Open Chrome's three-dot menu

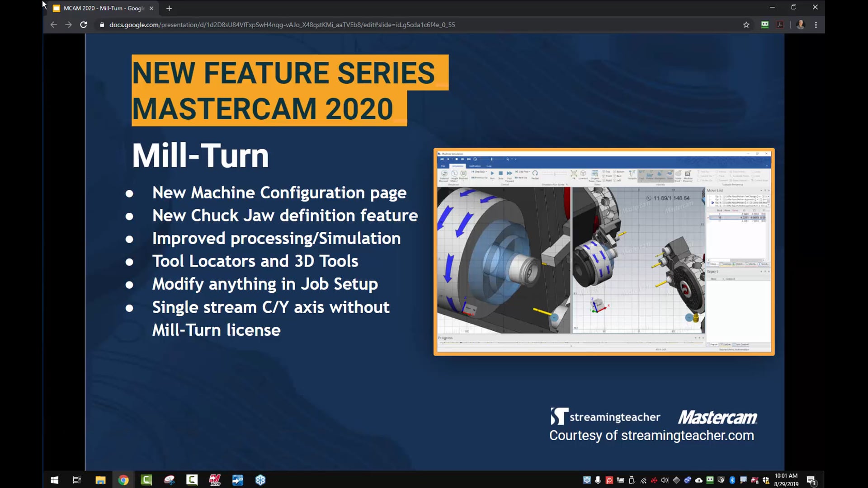point(816,25)
